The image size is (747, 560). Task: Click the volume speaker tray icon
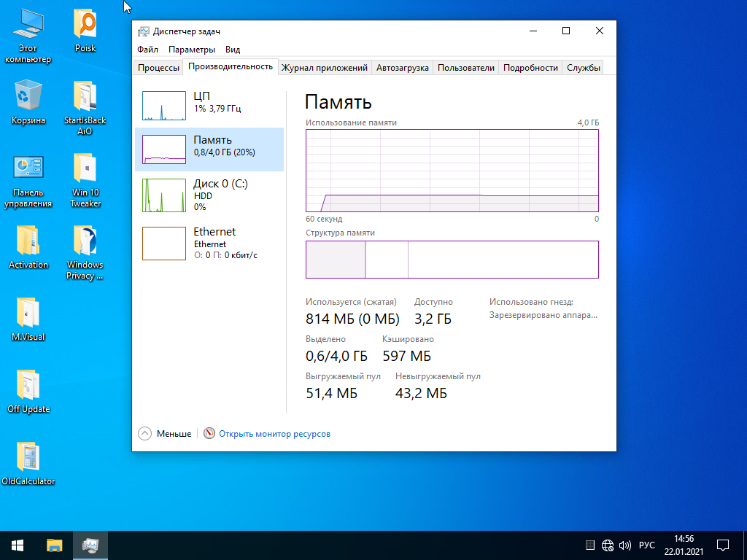click(625, 545)
